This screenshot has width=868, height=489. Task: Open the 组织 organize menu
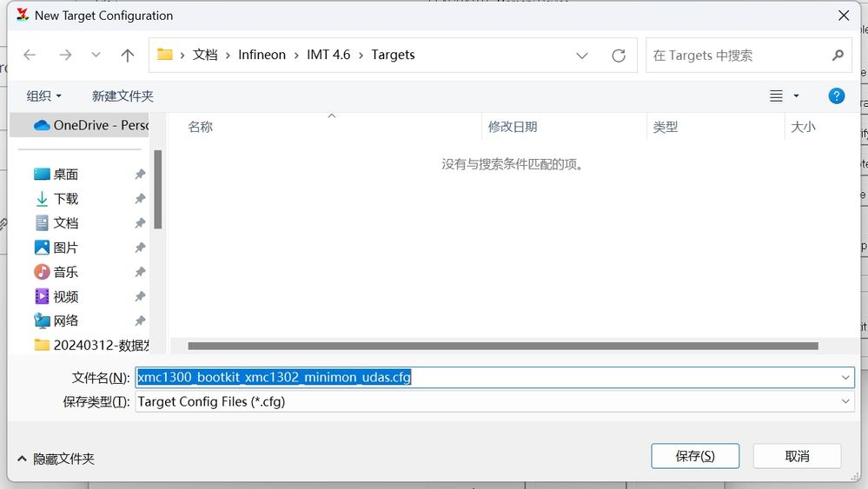pyautogui.click(x=44, y=96)
